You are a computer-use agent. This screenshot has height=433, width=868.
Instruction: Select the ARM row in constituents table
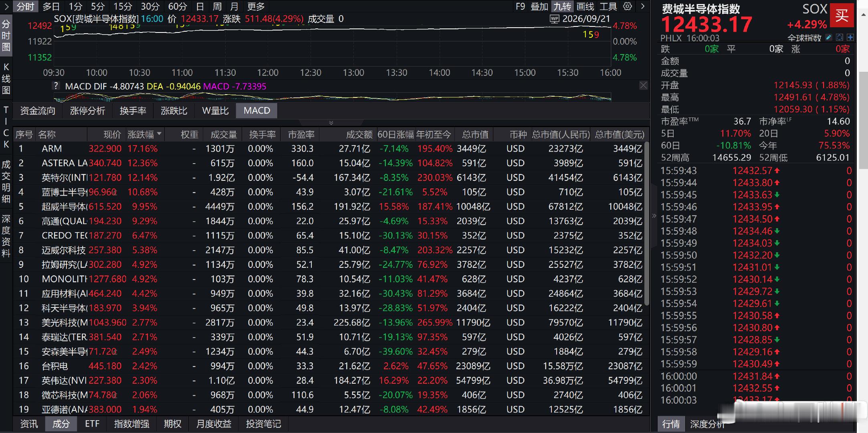coord(329,149)
